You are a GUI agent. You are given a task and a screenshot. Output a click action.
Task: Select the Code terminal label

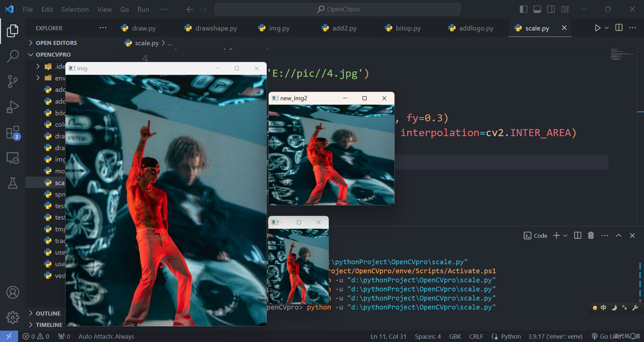[535, 236]
